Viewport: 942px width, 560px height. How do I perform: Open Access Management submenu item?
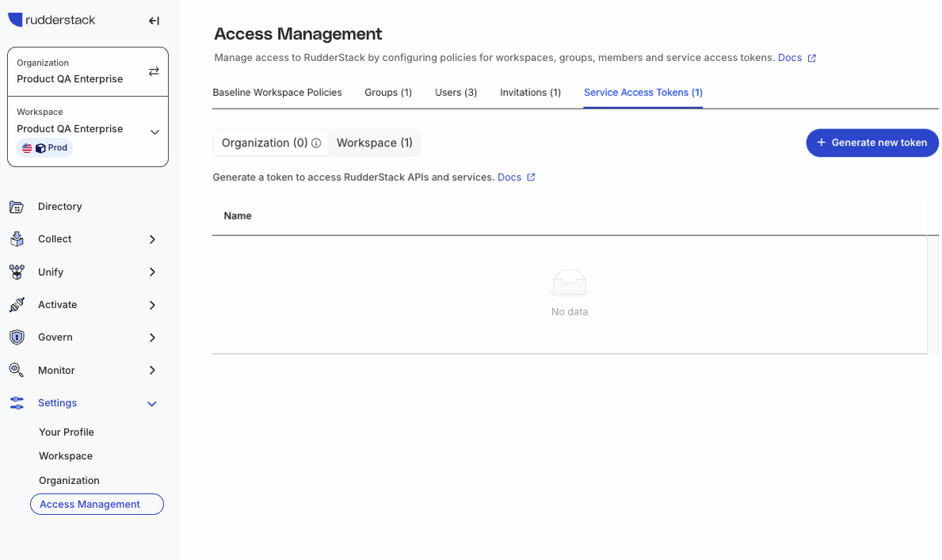click(x=97, y=504)
